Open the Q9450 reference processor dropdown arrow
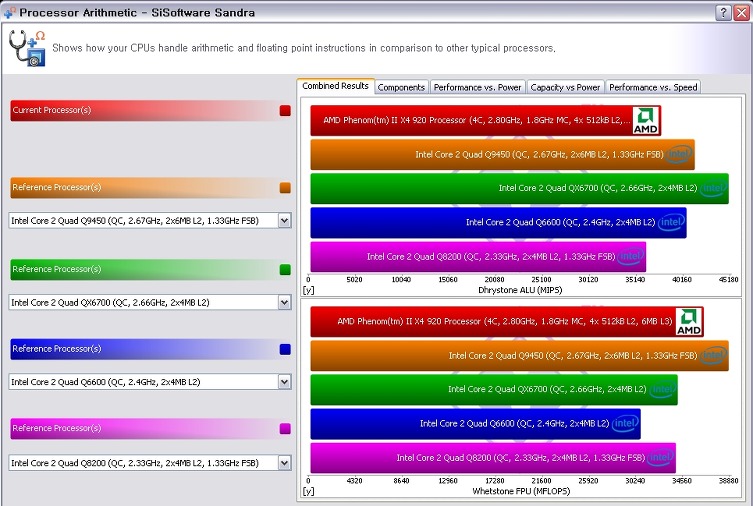Screen dimensions: 753x506 click(x=284, y=220)
